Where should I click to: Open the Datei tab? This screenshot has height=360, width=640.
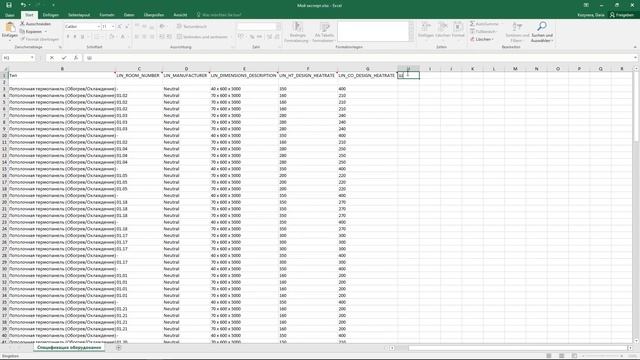10,15
